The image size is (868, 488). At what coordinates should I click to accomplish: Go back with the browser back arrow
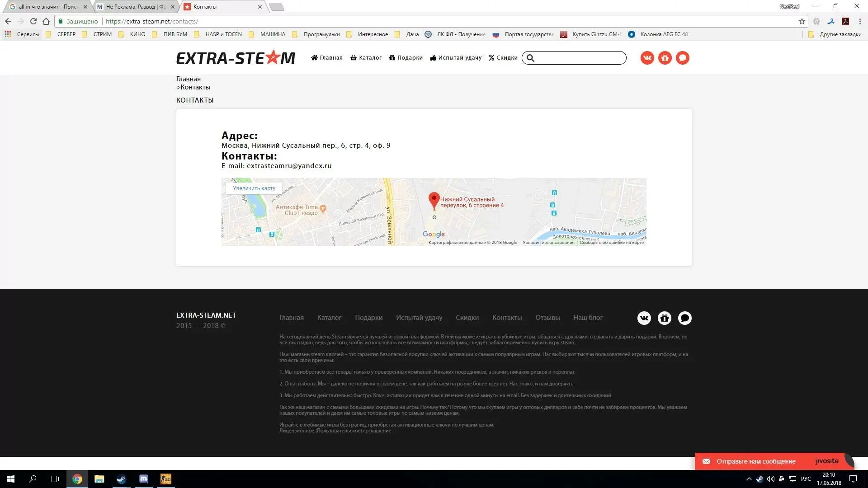click(x=8, y=21)
